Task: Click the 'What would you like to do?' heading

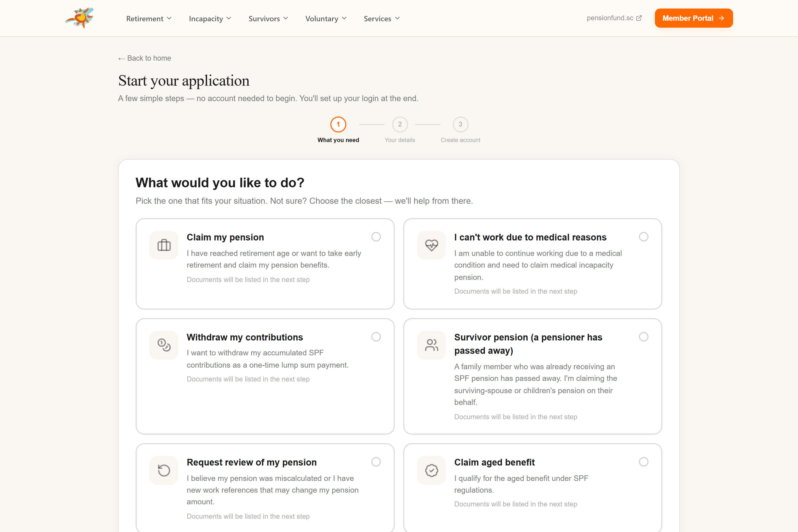Action: pos(220,183)
